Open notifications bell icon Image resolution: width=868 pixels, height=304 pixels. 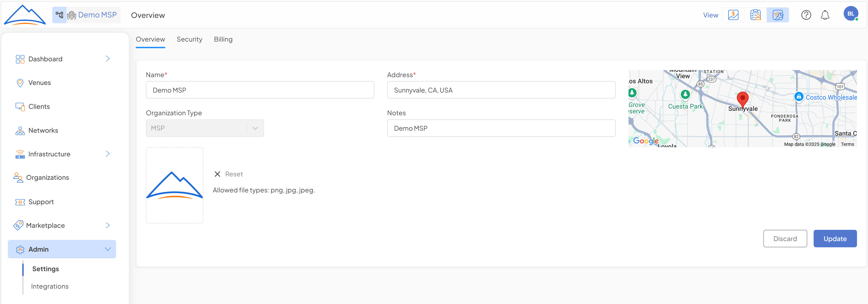click(825, 15)
